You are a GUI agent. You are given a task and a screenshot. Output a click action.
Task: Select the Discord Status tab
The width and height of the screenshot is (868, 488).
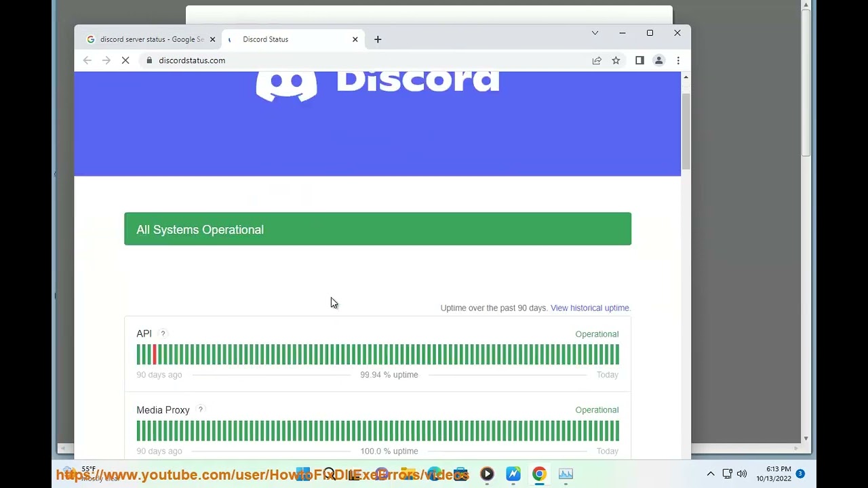click(293, 39)
